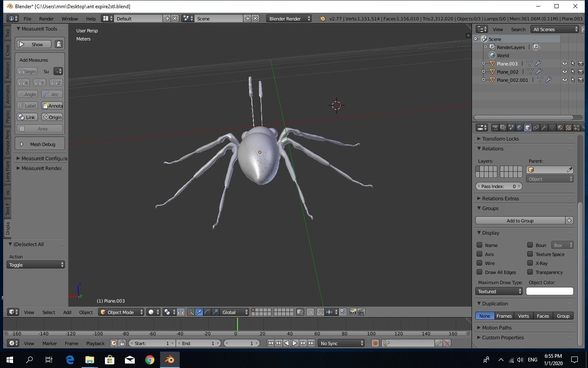Expand Plane.003 in the outliner tree
The height and width of the screenshot is (368, 588).
coord(484,63)
